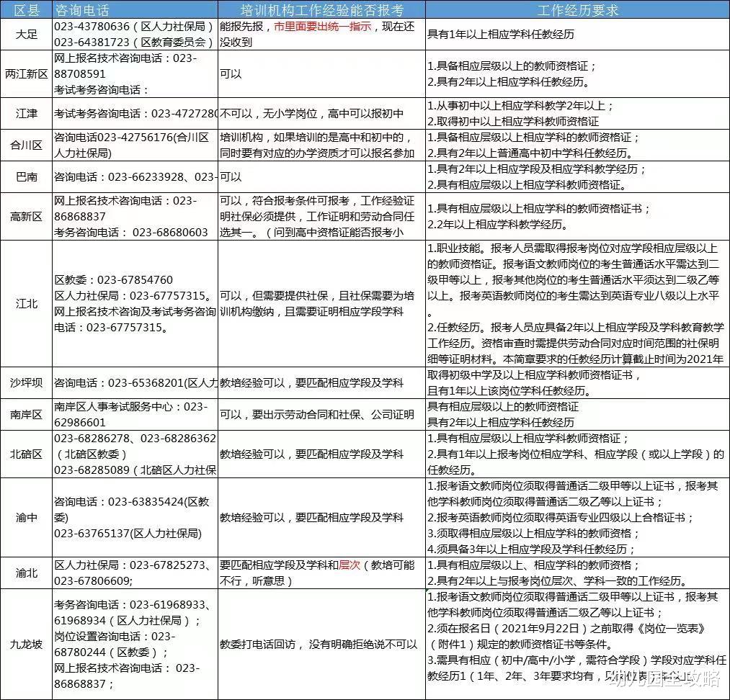The height and width of the screenshot is (700, 730).
Task: Click the 北碚区 district cell
Action: (26, 453)
